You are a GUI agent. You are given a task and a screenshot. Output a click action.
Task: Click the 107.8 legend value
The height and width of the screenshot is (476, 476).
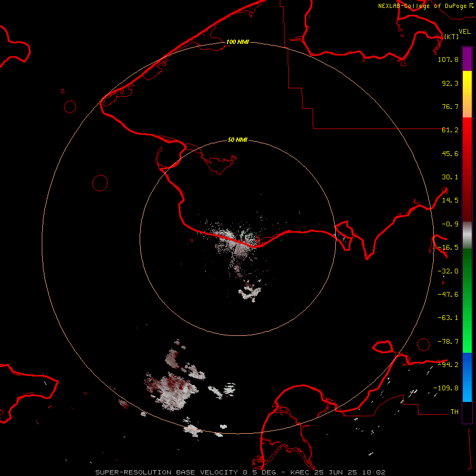448,59
